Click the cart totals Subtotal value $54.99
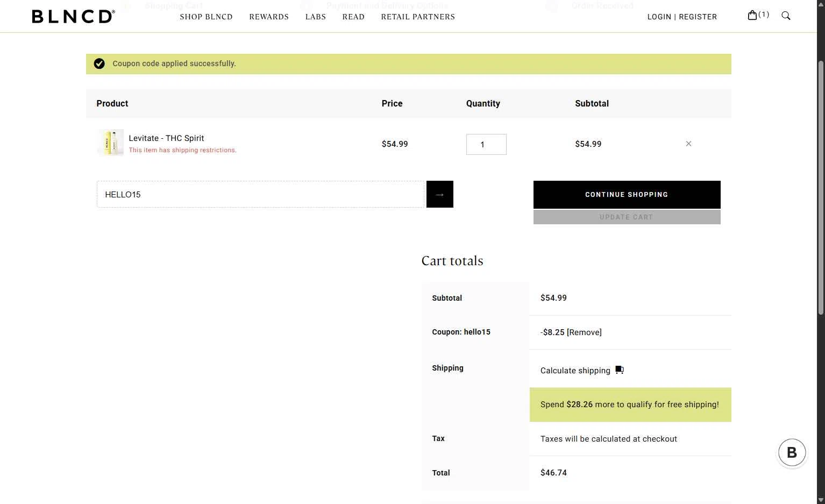The image size is (825, 504). (x=553, y=298)
